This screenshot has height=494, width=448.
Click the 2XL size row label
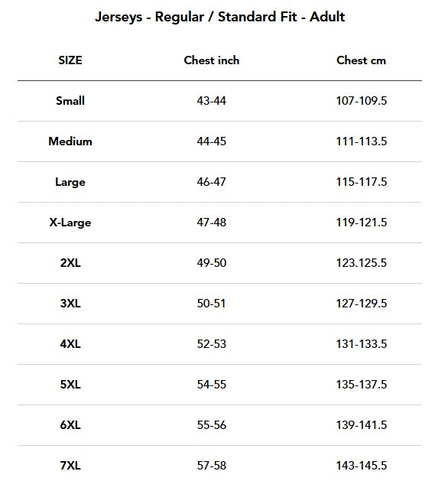70,263
